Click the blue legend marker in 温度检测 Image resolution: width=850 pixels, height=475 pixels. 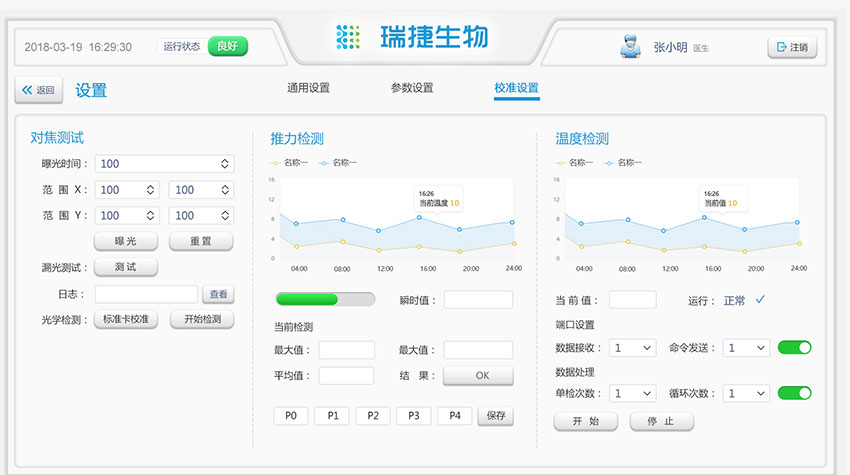(610, 162)
